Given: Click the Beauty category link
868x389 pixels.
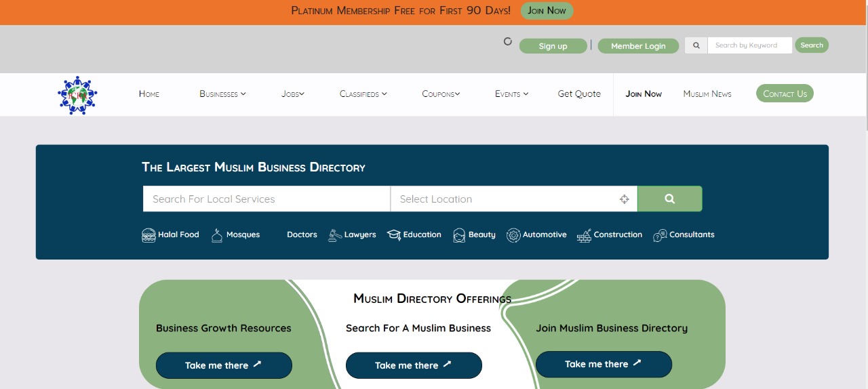Looking at the screenshot, I should (482, 234).
